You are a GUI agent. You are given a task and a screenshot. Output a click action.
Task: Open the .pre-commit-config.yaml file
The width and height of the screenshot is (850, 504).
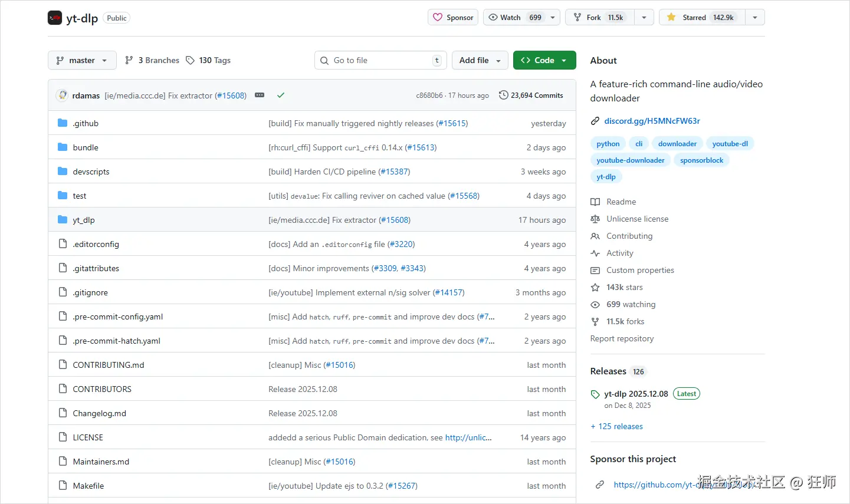click(118, 317)
